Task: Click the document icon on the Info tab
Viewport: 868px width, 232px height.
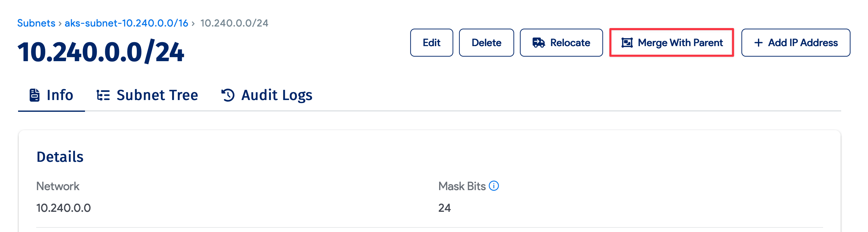Action: pyautogui.click(x=35, y=95)
